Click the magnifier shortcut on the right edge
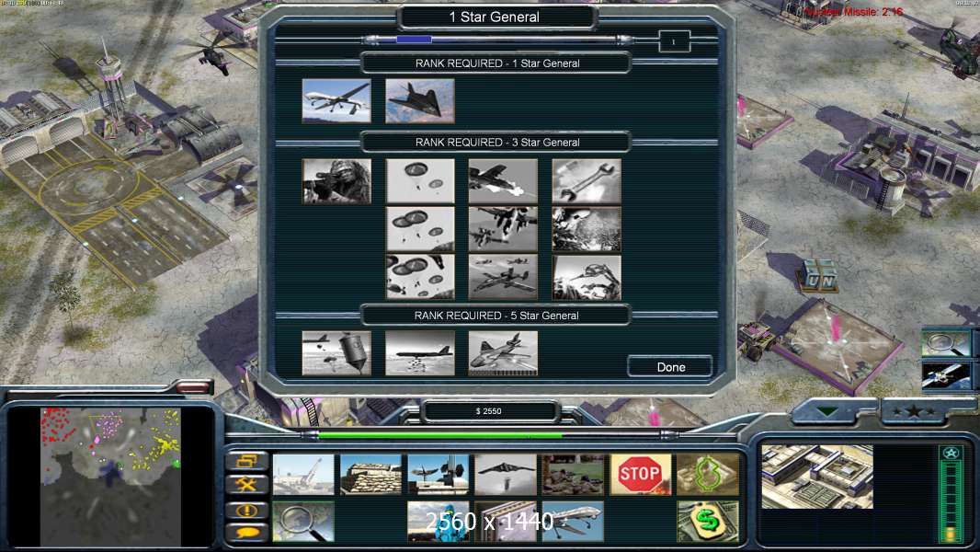The image size is (980, 552). point(946,344)
